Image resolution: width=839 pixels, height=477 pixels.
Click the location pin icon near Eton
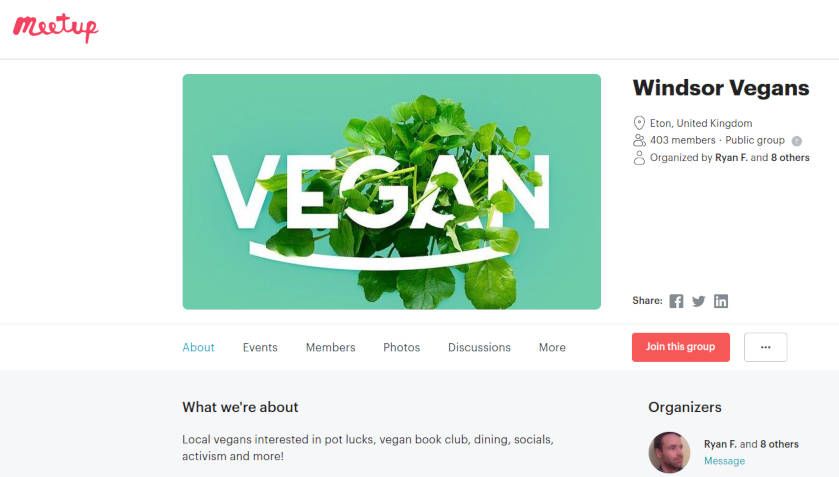pyautogui.click(x=639, y=123)
